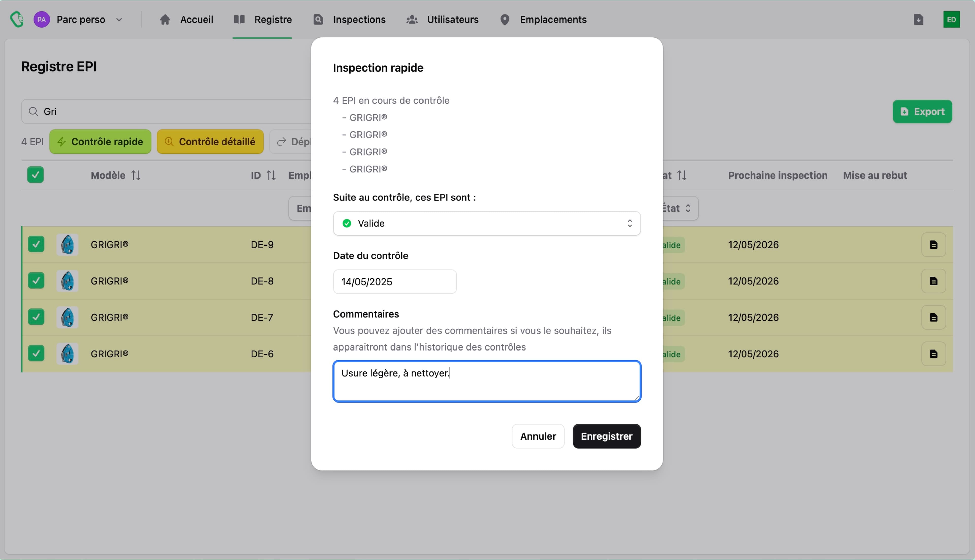Screen dimensions: 975x560
Task: Click the Date du contrôle field
Action: (x=395, y=282)
